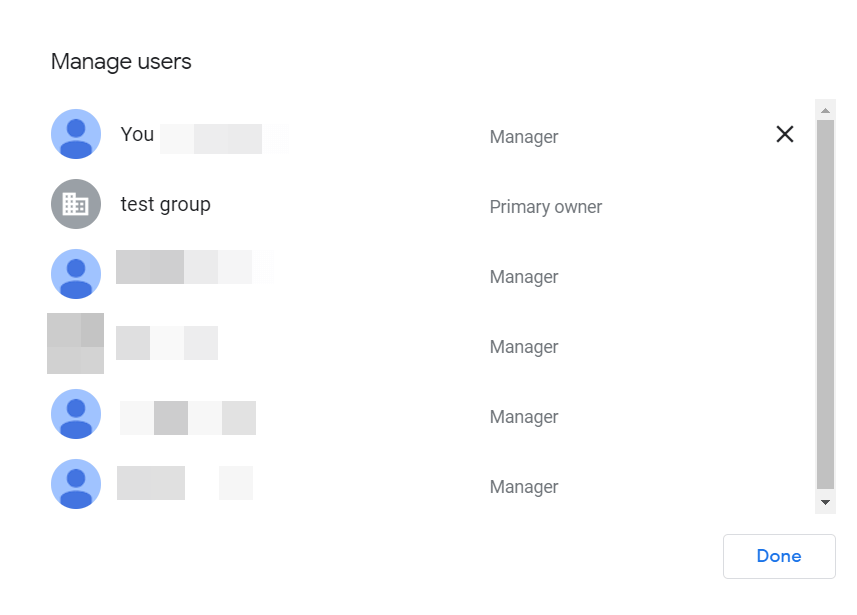The image size is (857, 615).
Task: Click the Primary owner role label
Action: pos(545,207)
